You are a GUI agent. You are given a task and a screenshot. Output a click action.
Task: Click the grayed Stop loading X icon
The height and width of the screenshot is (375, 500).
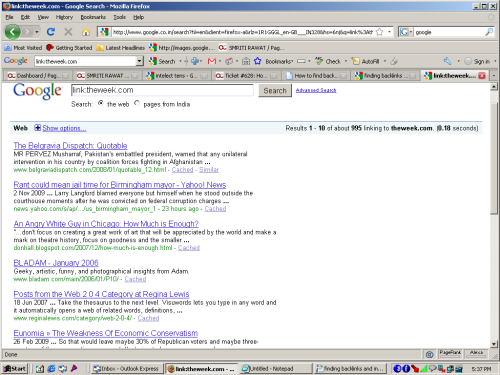[68, 32]
